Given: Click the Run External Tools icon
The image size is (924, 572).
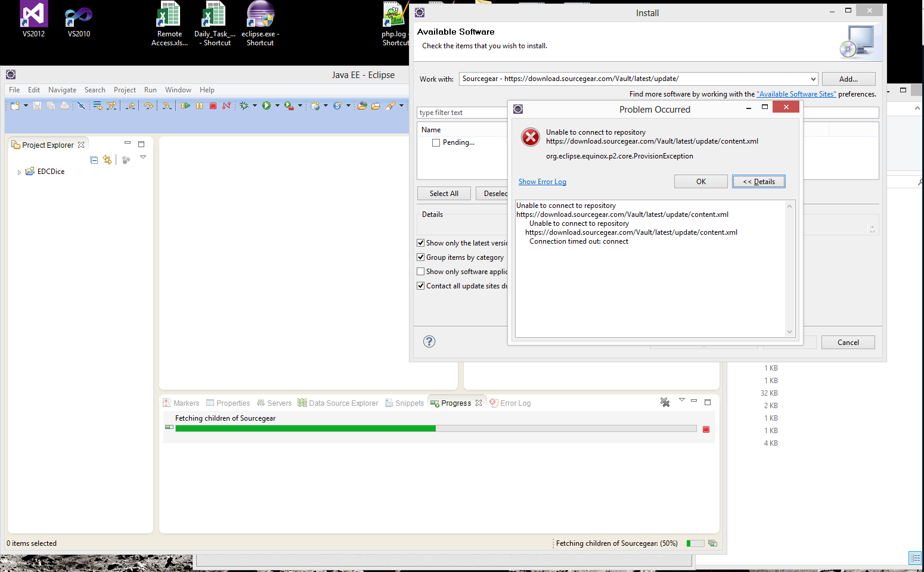Looking at the screenshot, I should 289,105.
